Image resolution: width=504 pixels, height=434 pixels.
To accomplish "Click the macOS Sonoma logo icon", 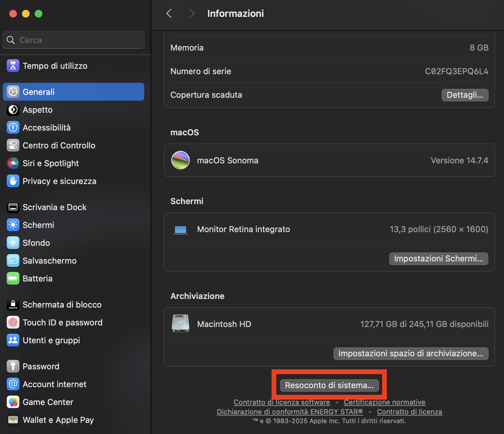I will coord(181,160).
